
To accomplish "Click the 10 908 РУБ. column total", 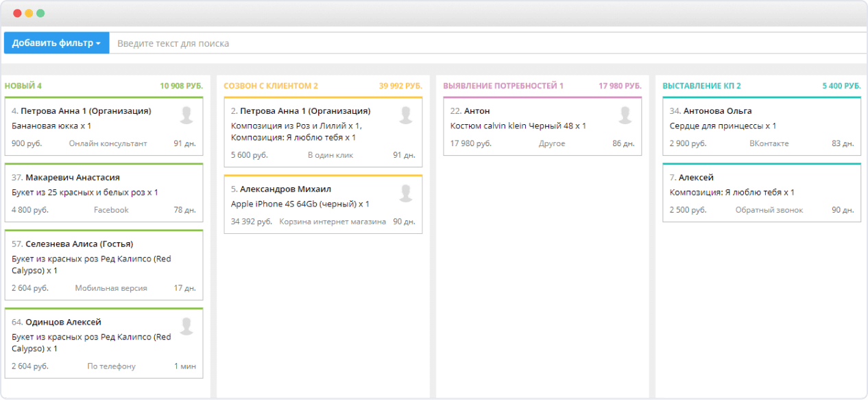I will click(x=181, y=86).
